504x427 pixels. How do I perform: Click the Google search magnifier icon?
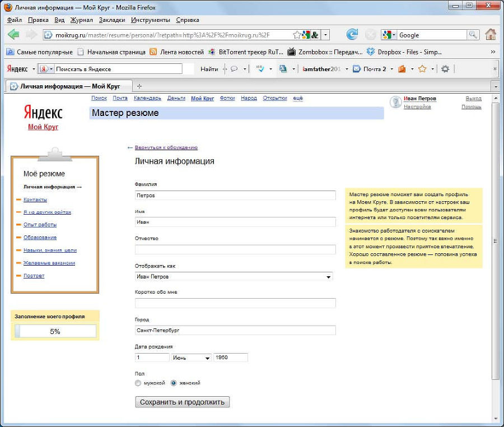point(473,35)
